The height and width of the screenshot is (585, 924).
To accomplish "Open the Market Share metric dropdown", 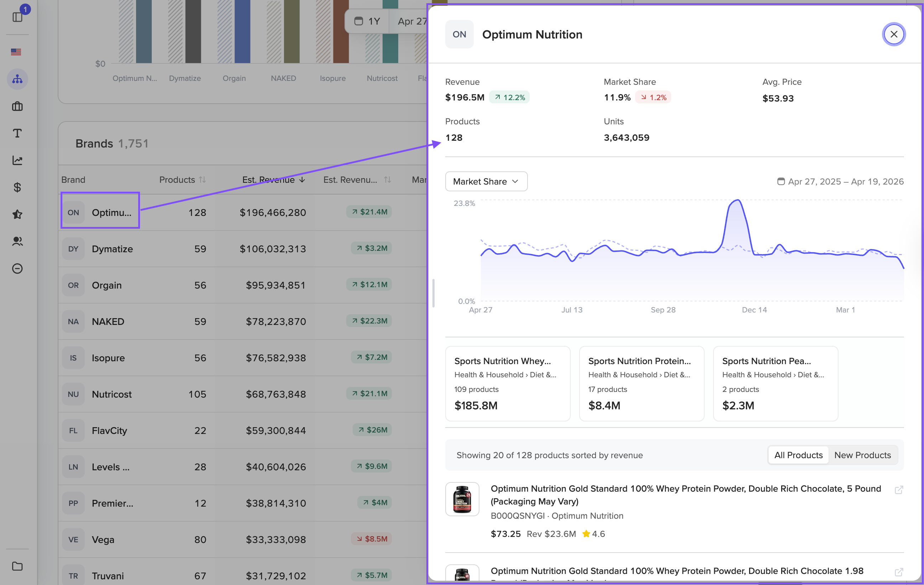I will point(486,181).
